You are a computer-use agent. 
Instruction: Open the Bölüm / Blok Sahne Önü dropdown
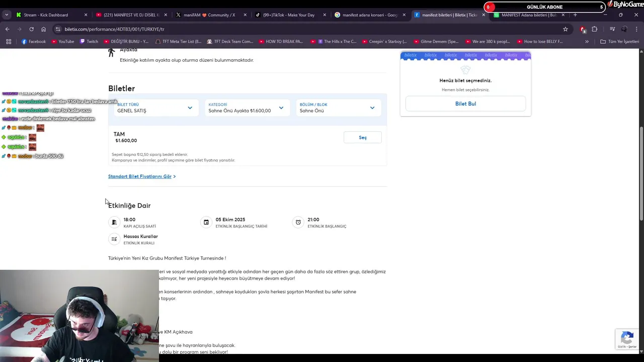[338, 108]
